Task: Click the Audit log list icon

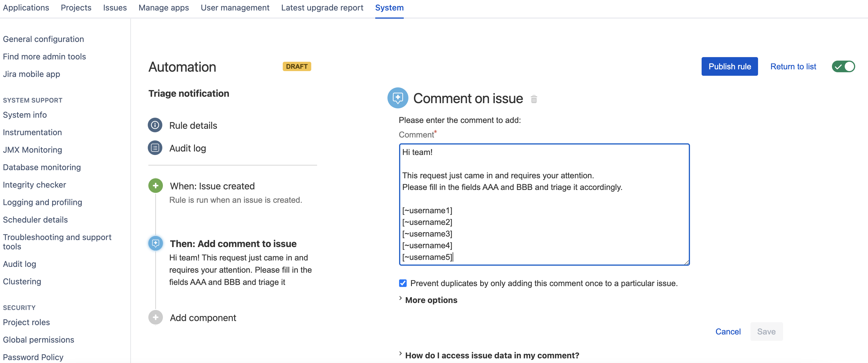Action: pos(155,148)
